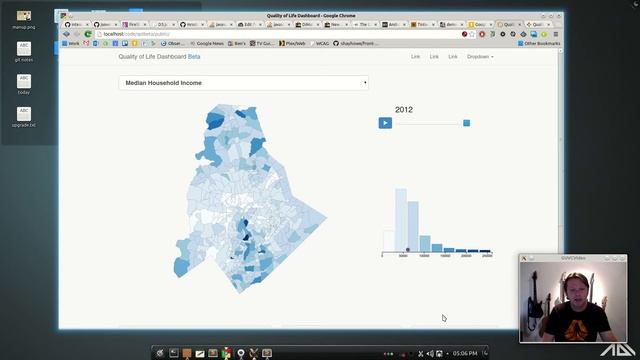Click the dark marker dot on histogram axis

tap(407, 250)
